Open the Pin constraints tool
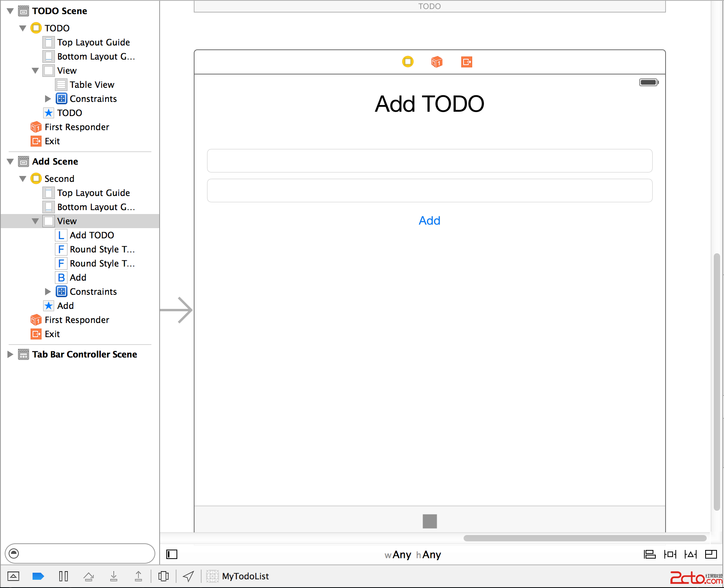 coord(670,554)
